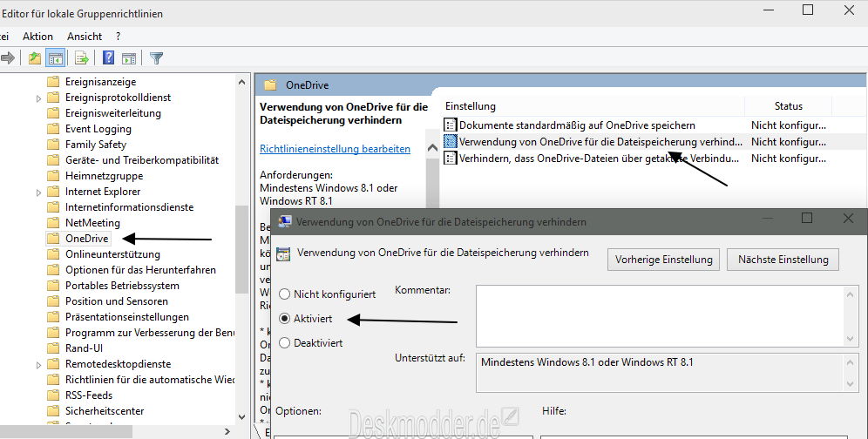This screenshot has width=868, height=439.
Task: Open the blue help question mark icon
Action: 108,57
